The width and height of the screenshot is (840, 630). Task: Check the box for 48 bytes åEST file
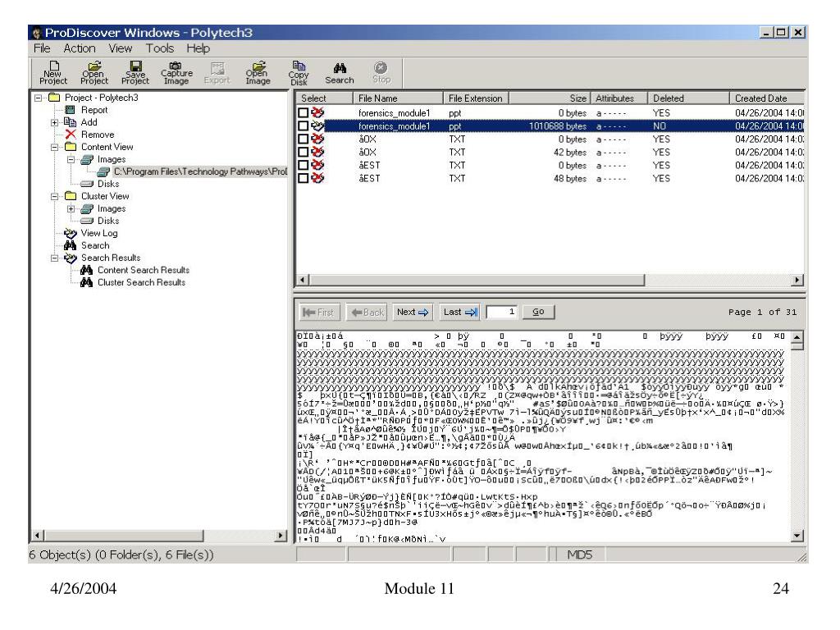coord(304,178)
